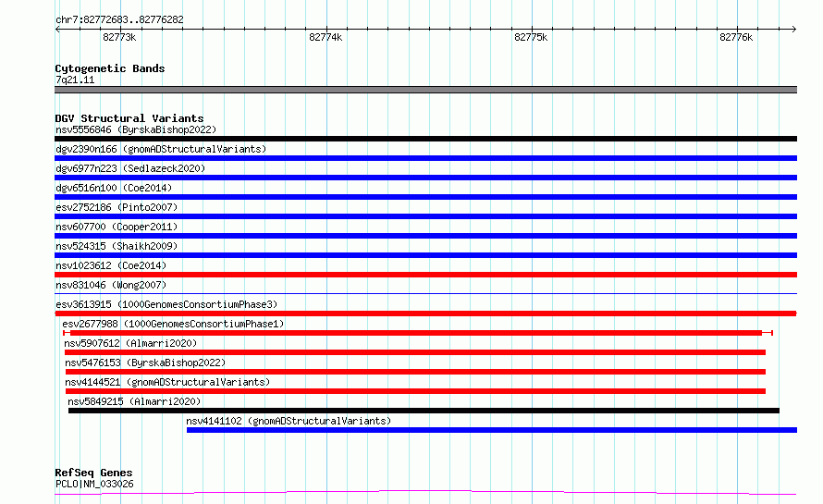Click the gray 7q21.11 cytogenetic band bar

(425, 90)
